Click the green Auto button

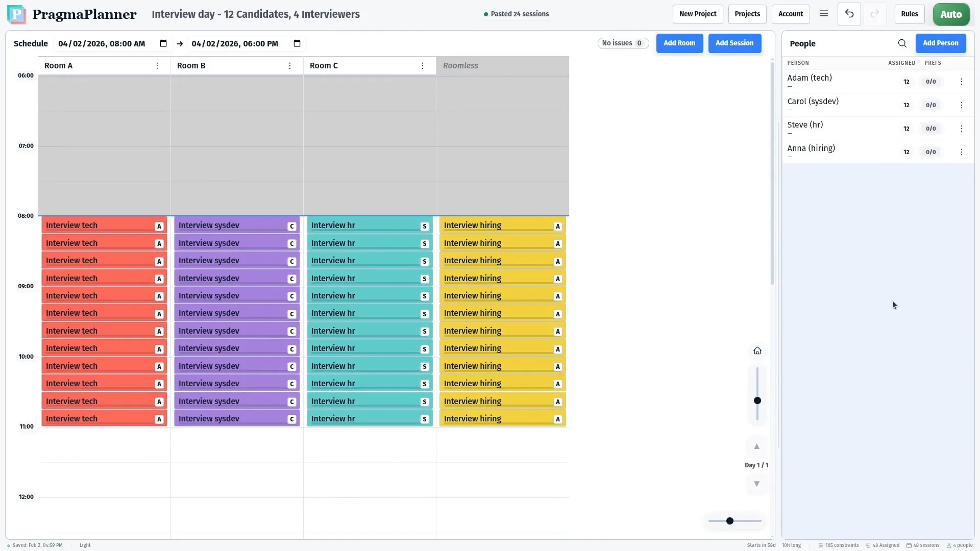point(950,14)
